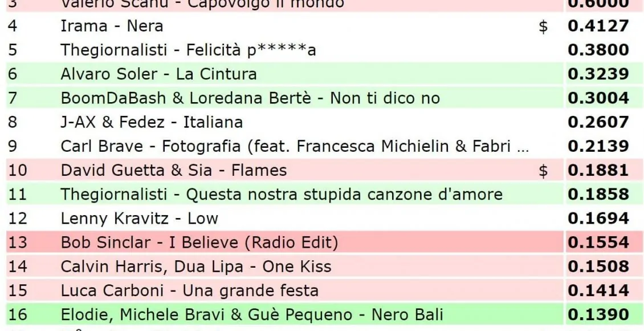
Task: Open Alvaro Soler - La Cintura
Action: [x=158, y=74]
